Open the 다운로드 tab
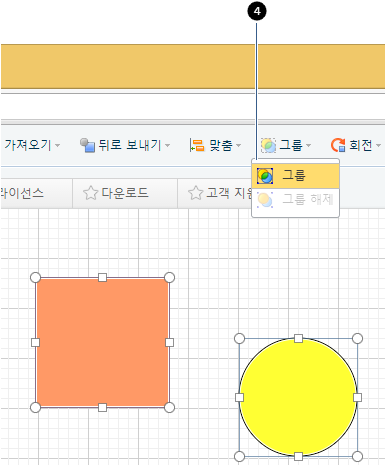The width and height of the screenshot is (386, 466). [x=125, y=193]
